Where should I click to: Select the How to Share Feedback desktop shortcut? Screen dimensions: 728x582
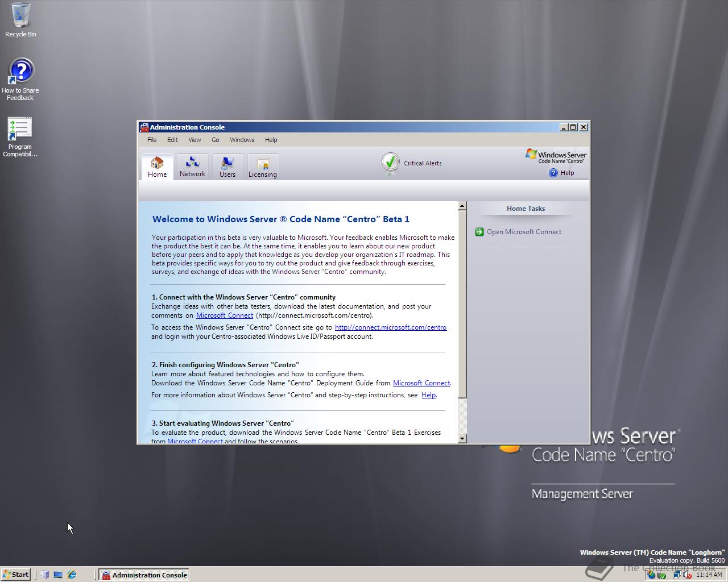coord(20,80)
